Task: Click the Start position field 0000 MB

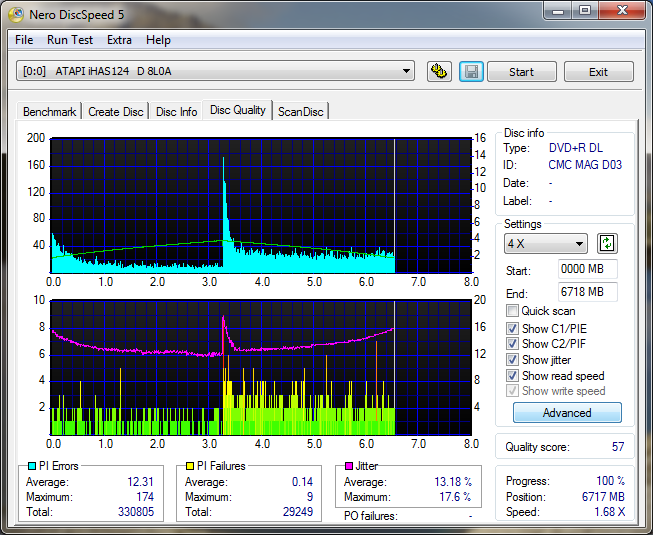Action: coord(587,269)
